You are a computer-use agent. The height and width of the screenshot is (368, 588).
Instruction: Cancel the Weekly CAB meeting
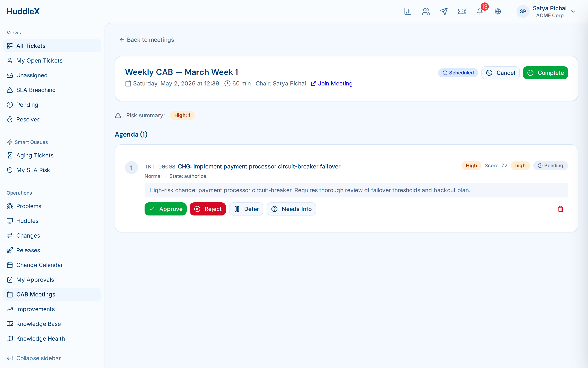click(x=500, y=73)
